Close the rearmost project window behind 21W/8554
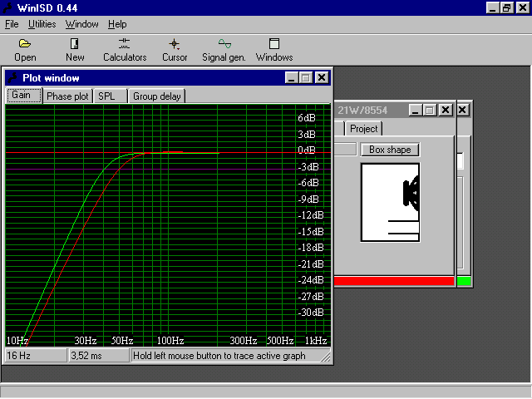Image resolution: width=532 pixels, height=399 pixels. click(462, 110)
